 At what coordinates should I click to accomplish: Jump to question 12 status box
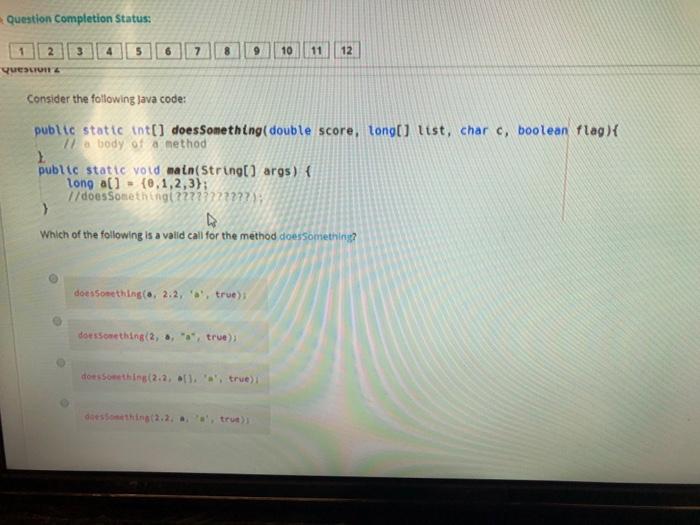click(x=346, y=50)
